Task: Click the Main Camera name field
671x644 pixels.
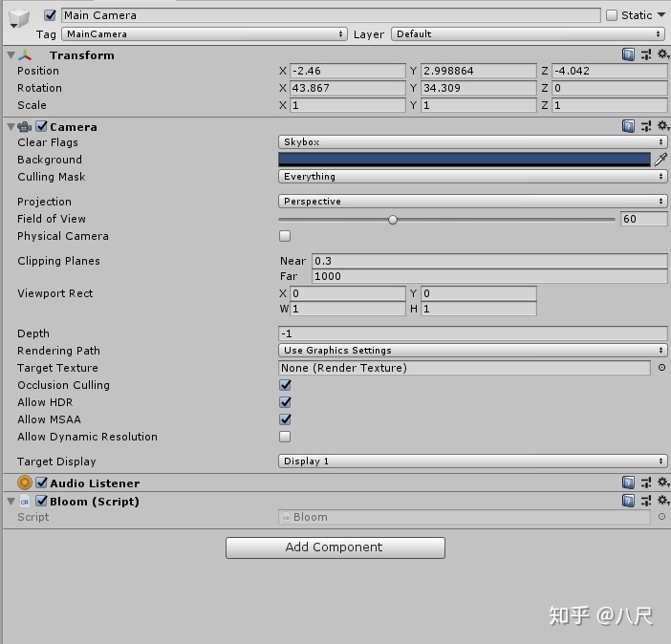Action: click(x=331, y=15)
